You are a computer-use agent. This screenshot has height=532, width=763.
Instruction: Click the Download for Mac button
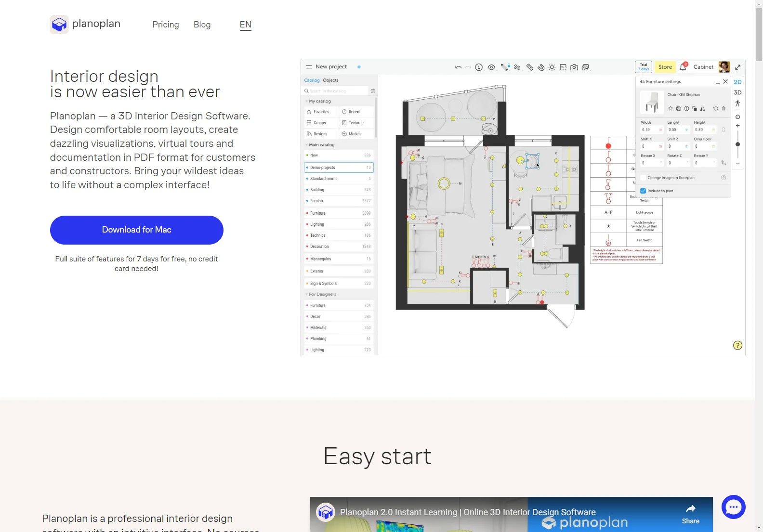[137, 230]
